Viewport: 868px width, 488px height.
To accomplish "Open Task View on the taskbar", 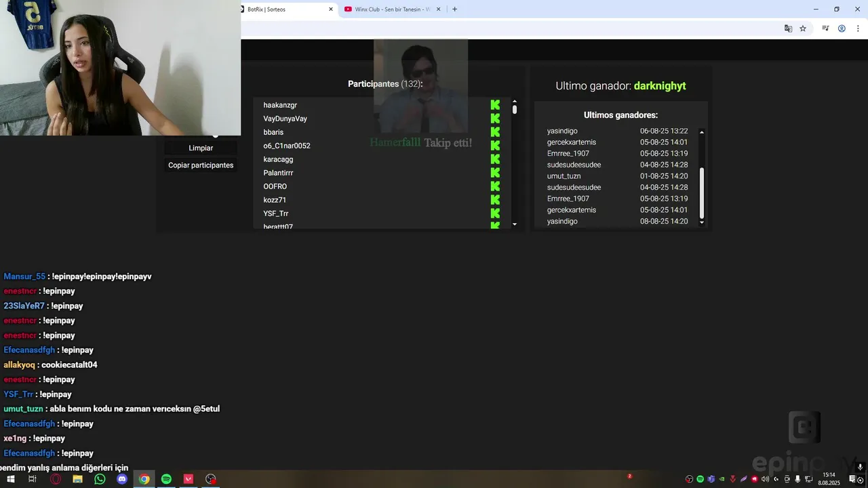I will click(x=32, y=479).
